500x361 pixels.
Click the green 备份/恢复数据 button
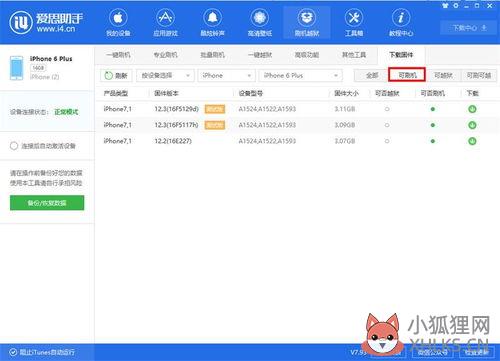click(47, 203)
